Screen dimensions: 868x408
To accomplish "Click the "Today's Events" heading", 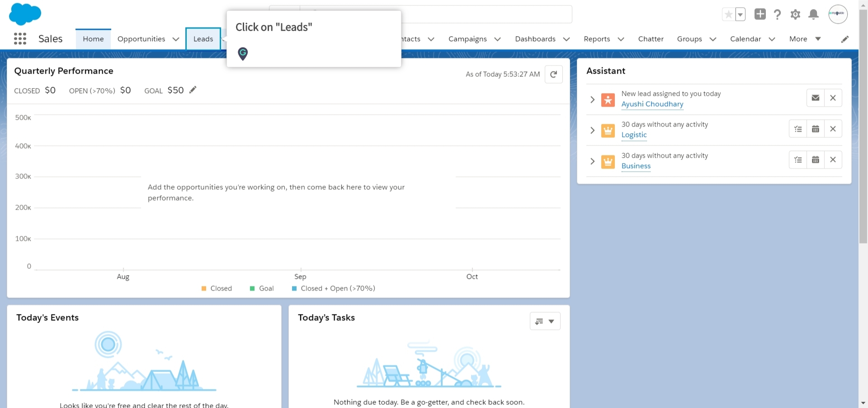I will click(47, 318).
